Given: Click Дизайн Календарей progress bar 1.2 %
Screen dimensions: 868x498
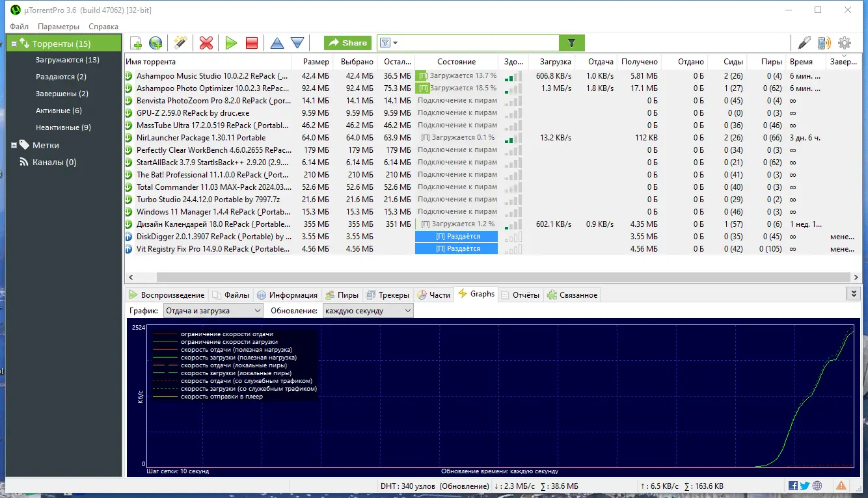Looking at the screenshot, I should point(456,224).
